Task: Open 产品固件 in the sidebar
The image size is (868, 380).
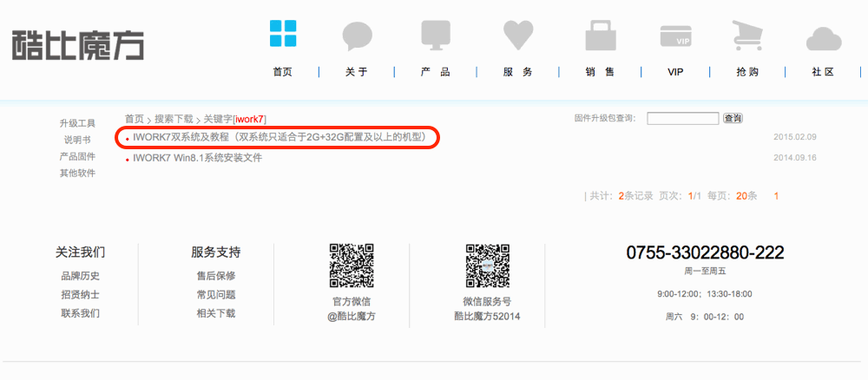Action: pyautogui.click(x=77, y=156)
